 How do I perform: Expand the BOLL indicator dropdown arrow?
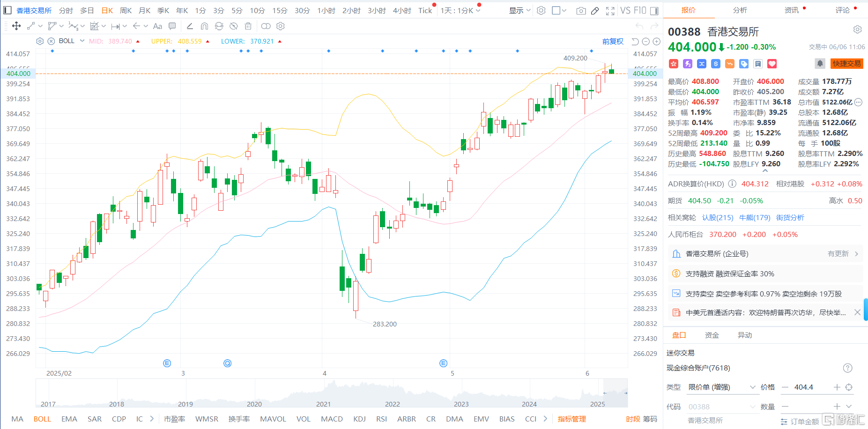click(82, 41)
